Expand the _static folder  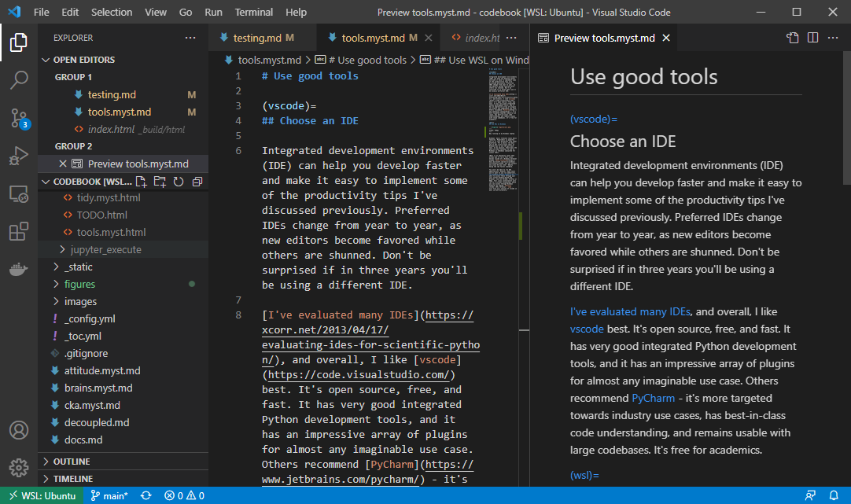coord(123,267)
